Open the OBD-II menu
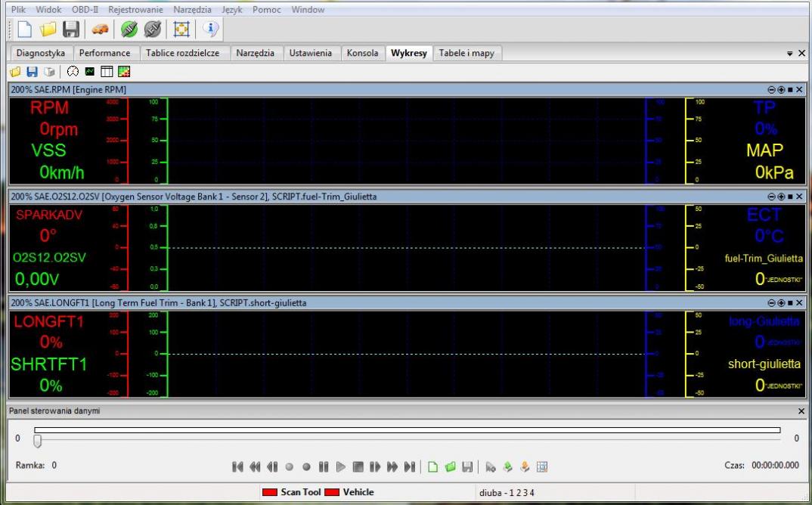 pyautogui.click(x=85, y=10)
